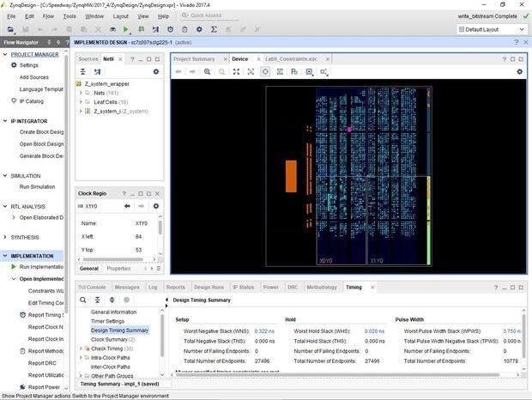Open the Netlist panel settings gear
The width and height of the screenshot is (532, 400).
coord(155,72)
